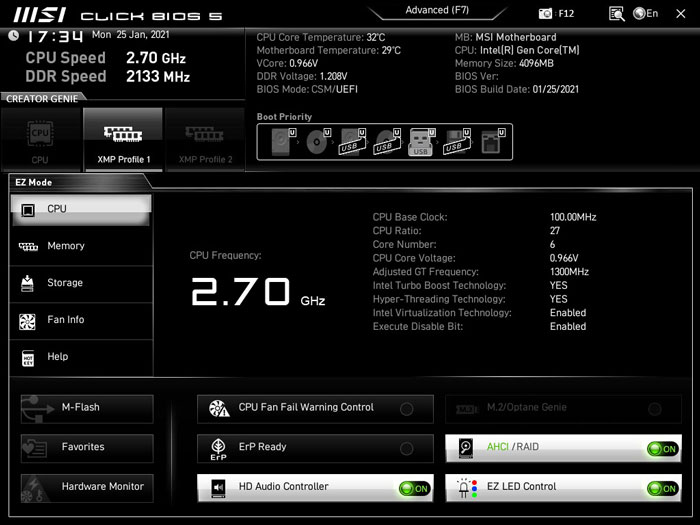Launch the M-Flash utility
This screenshot has height=525, width=700.
[87, 408]
